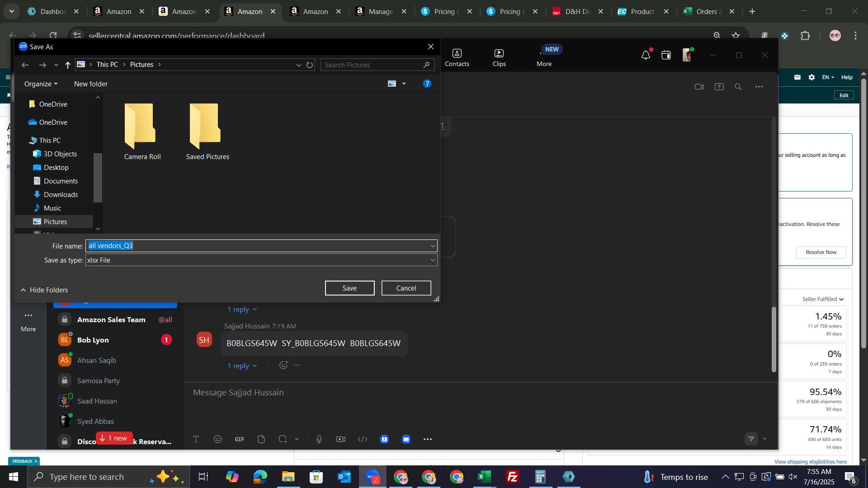
Task: Open composer more options ellipsis
Action: click(428, 439)
